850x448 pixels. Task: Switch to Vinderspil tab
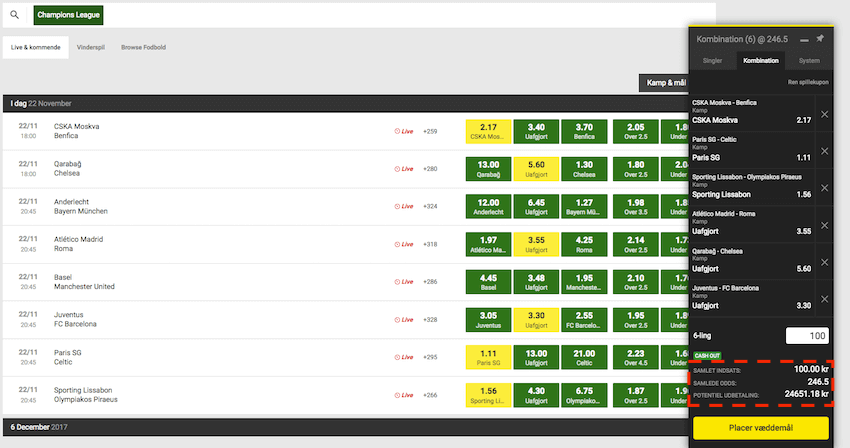coord(91,47)
